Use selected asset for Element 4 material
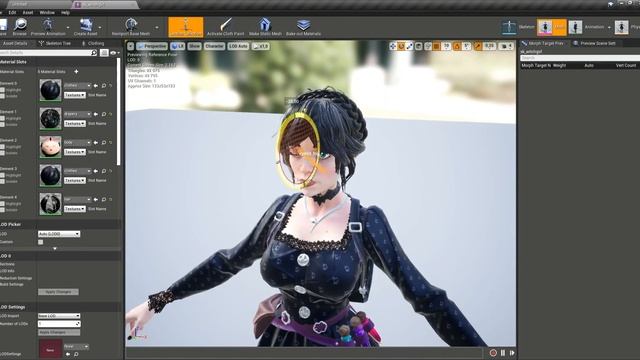 [x=96, y=200]
